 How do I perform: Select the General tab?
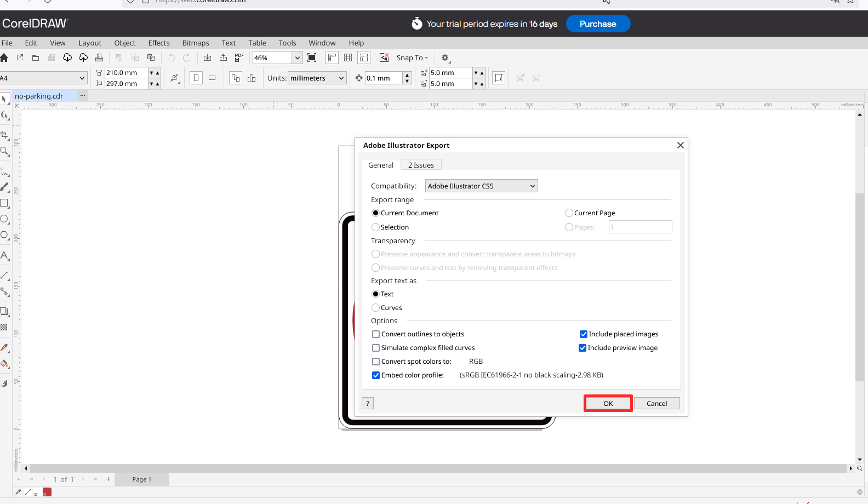pos(381,165)
